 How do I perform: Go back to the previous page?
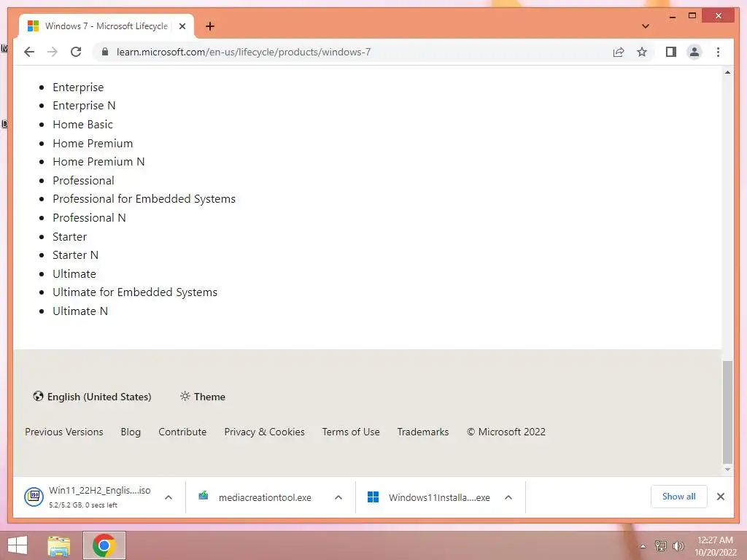click(x=29, y=52)
